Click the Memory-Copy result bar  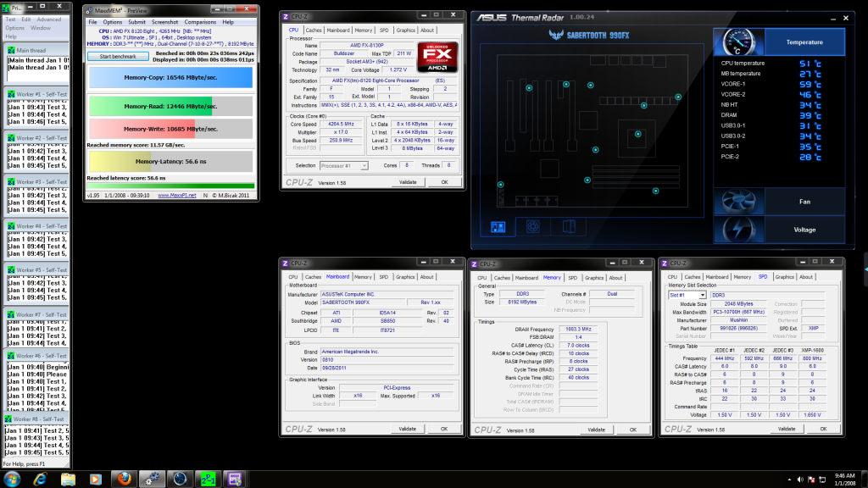(x=170, y=77)
